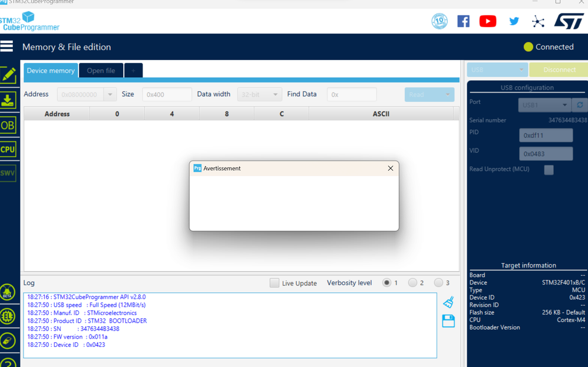Click the Address input field
This screenshot has height=367, width=588.
(x=80, y=94)
